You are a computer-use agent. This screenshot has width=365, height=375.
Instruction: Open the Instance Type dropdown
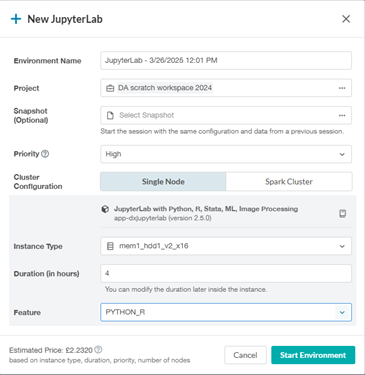(226, 246)
